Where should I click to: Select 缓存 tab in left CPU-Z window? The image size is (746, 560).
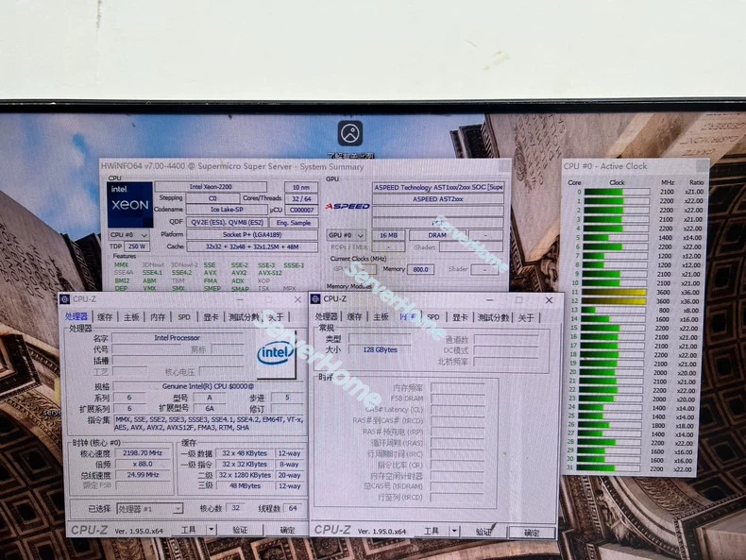[x=105, y=317]
